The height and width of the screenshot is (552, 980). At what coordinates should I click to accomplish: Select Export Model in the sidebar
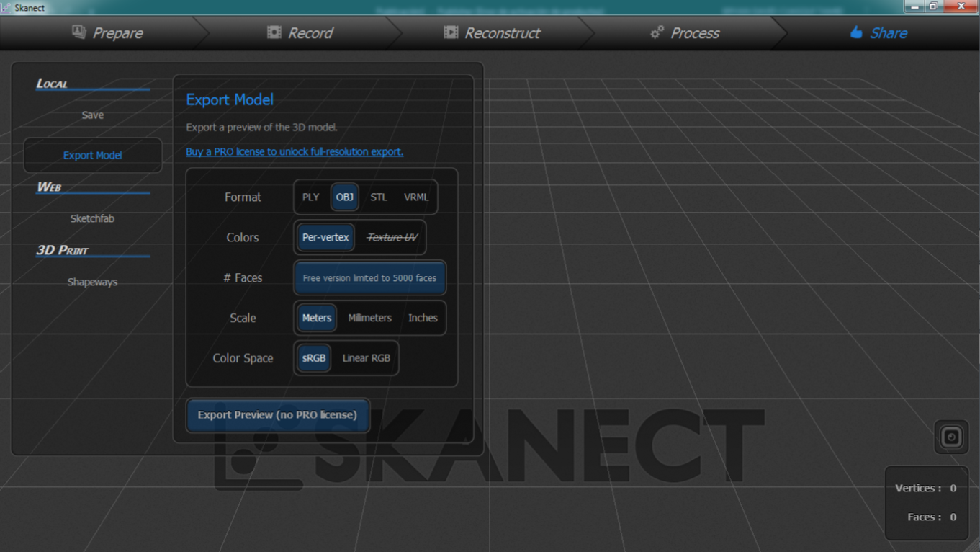click(x=92, y=156)
